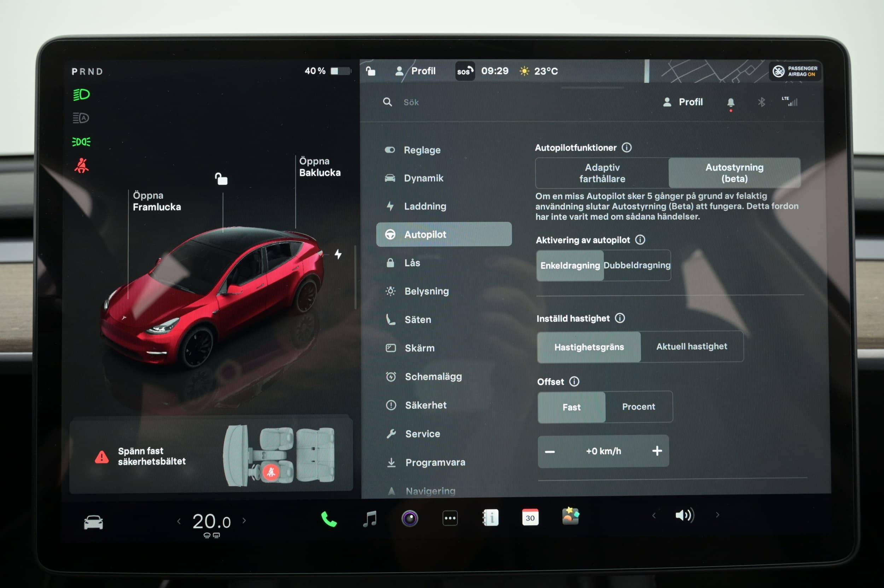Choose Dubbeldragning activation
The height and width of the screenshot is (588, 884).
(637, 265)
